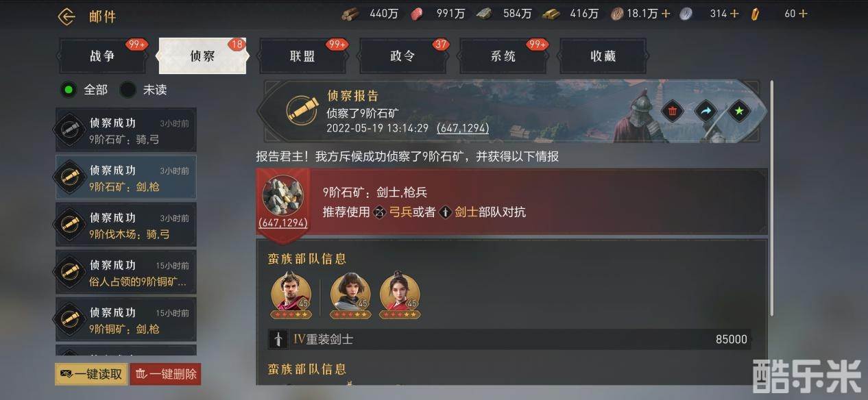This screenshot has height=400, width=868.
Task: Open the 收藏 favorites tab
Action: coord(603,56)
